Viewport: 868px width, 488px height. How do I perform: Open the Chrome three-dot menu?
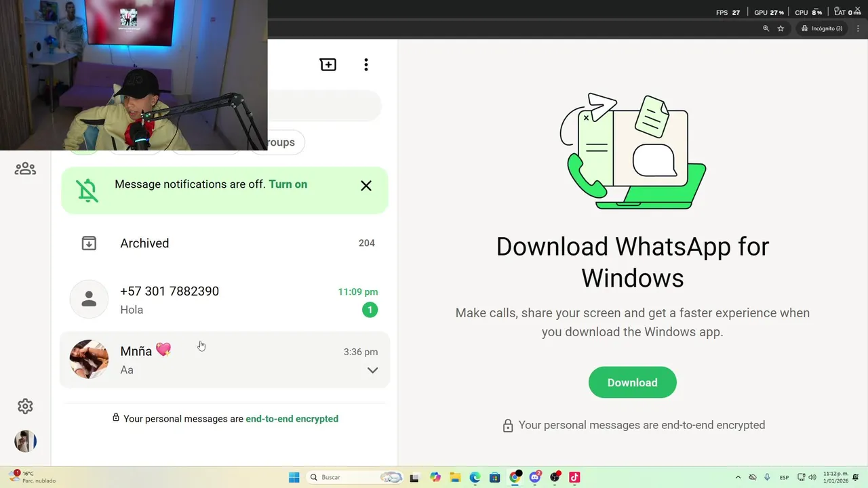pos(858,28)
